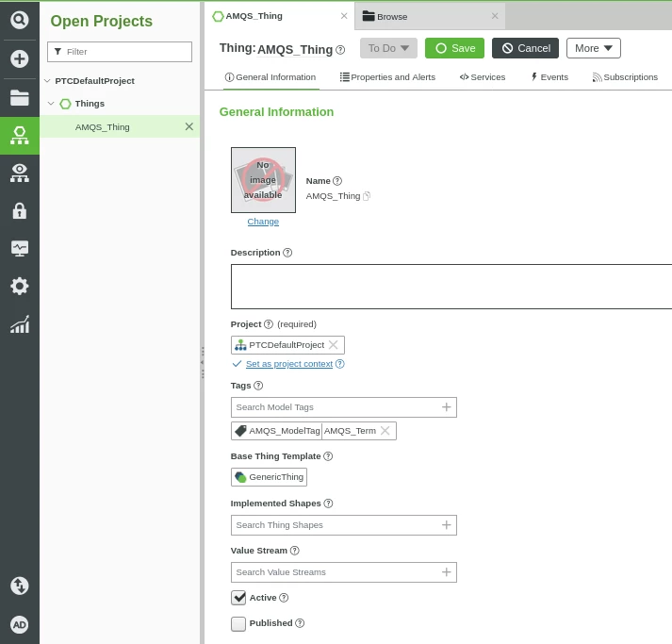
Task: Click the Cancel button
Action: (x=525, y=48)
